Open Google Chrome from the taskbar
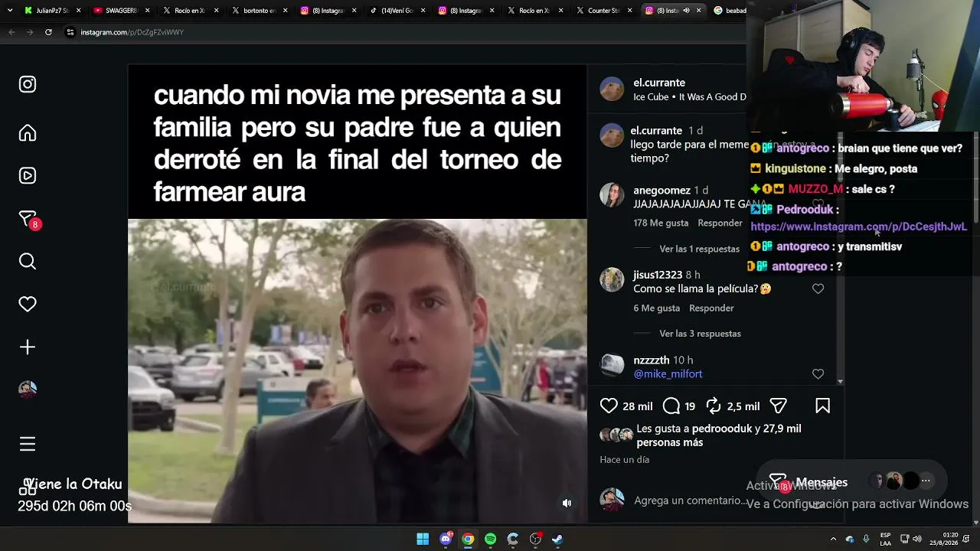Image resolution: width=980 pixels, height=551 pixels. 468,539
